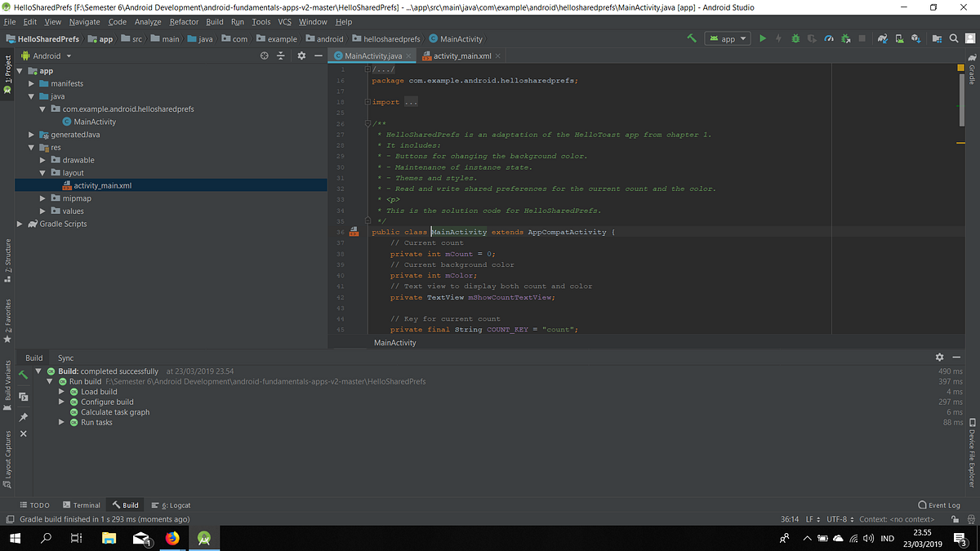Toggle the Terminal tool window button

(x=82, y=505)
